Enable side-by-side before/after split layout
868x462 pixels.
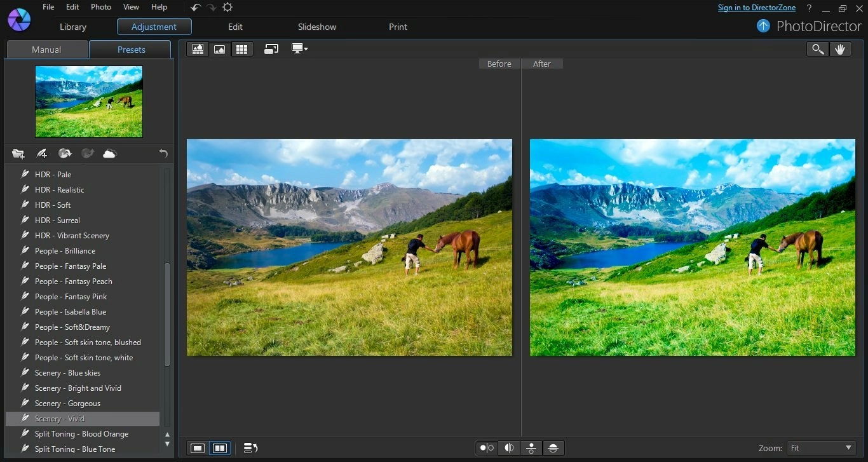point(487,448)
